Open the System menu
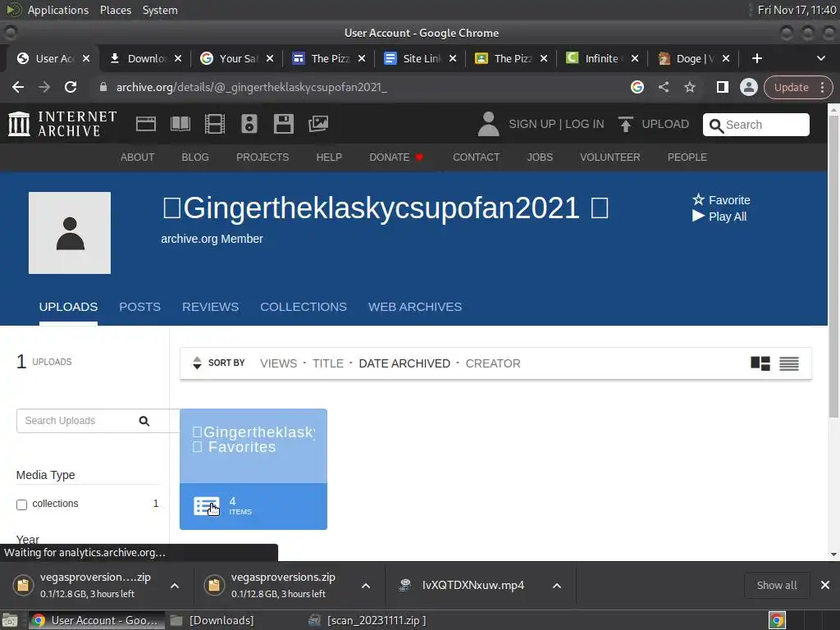Image resolution: width=840 pixels, height=630 pixels. pos(160,10)
